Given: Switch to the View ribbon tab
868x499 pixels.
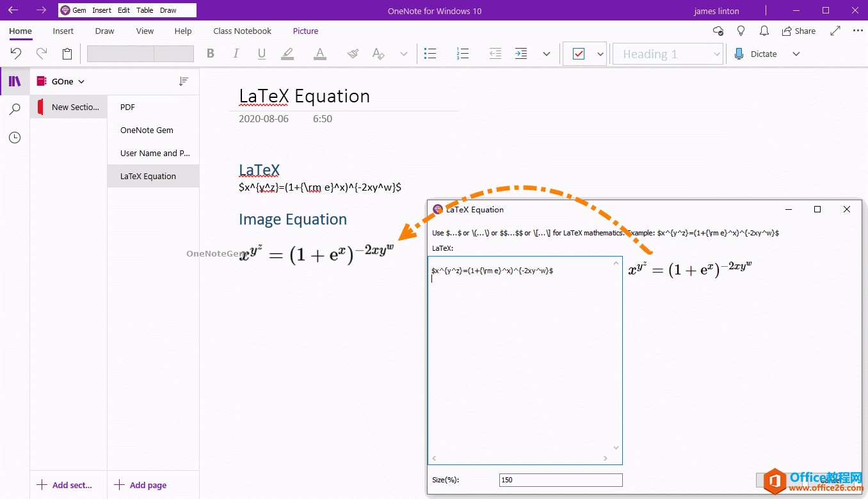Looking at the screenshot, I should (x=145, y=31).
